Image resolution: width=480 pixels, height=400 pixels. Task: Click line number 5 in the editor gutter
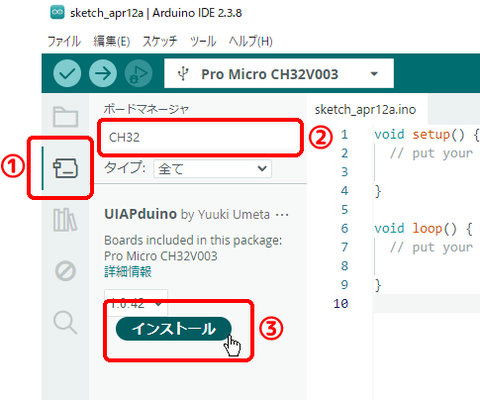pos(345,210)
